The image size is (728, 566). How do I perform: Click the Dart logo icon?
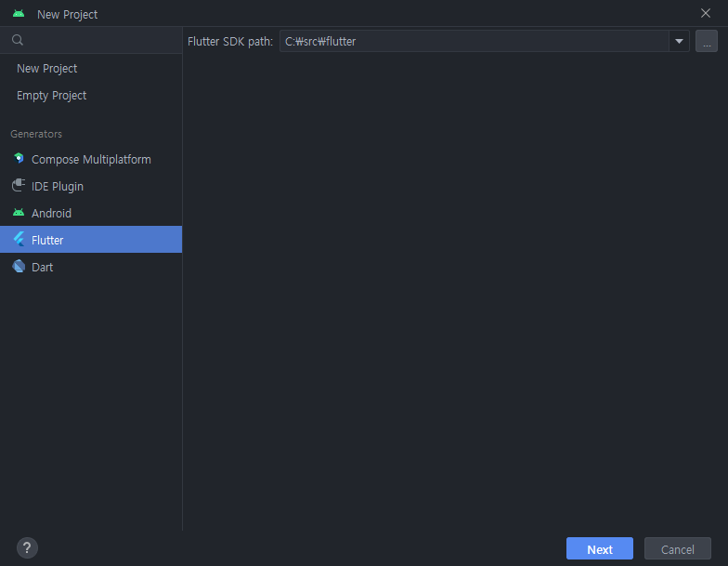tap(19, 266)
